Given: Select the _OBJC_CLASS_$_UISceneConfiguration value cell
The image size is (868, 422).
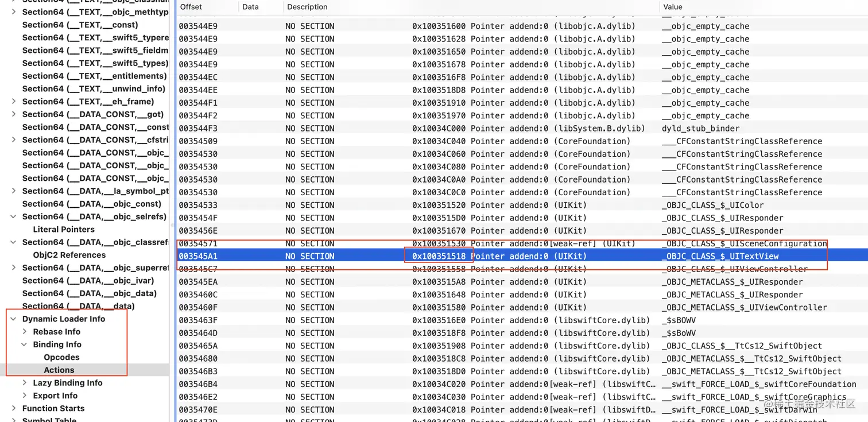Looking at the screenshot, I should 744,243.
